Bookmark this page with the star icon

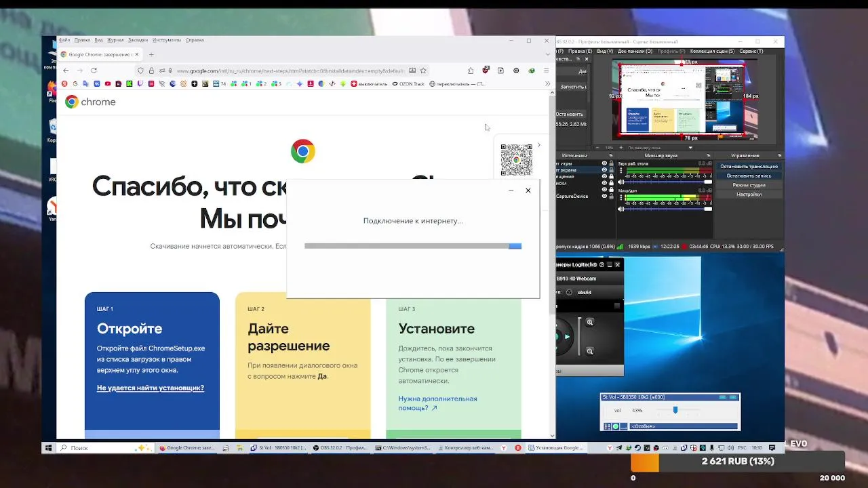(423, 70)
